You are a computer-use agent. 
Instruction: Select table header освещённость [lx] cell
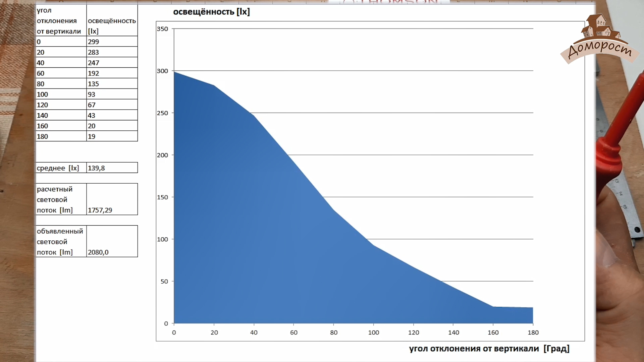pyautogui.click(x=111, y=21)
